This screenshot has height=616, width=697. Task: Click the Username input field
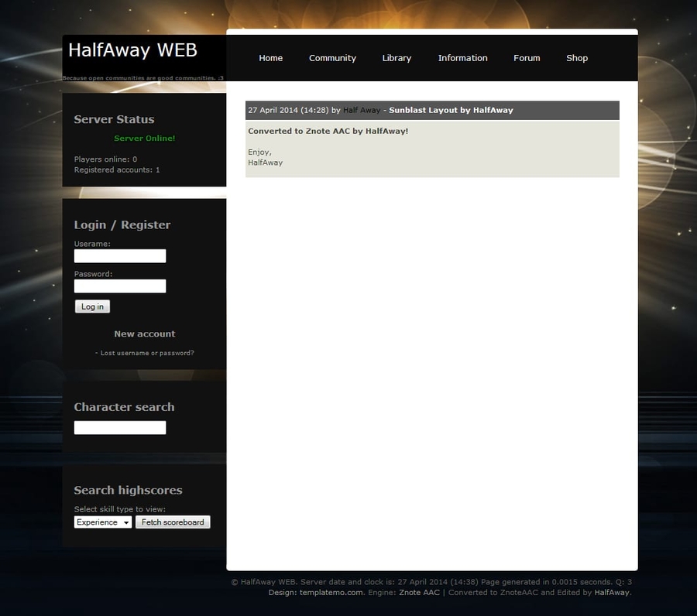[120, 256]
